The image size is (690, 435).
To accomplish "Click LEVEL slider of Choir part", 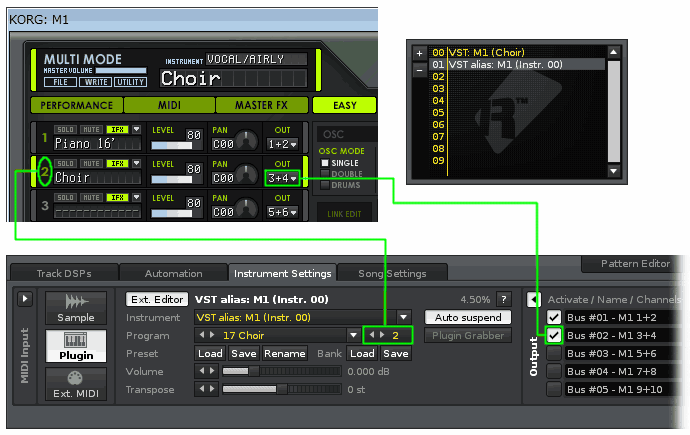I will [x=172, y=179].
